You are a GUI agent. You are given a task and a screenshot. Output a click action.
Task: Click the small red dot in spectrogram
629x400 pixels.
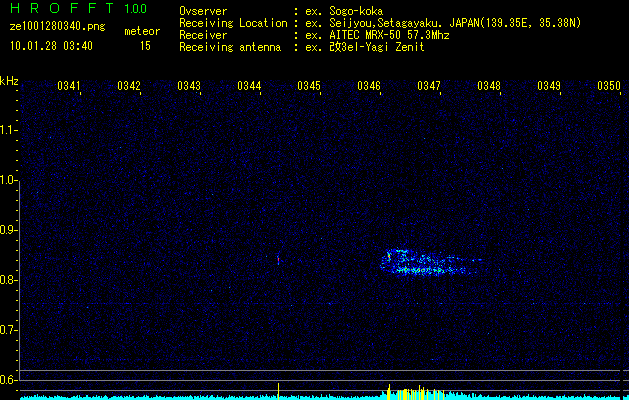click(278, 260)
